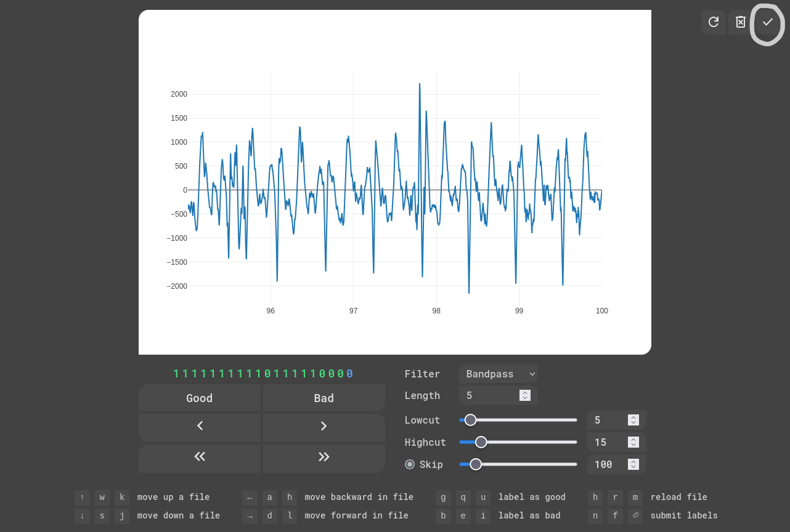Label segment with Good button
The width and height of the screenshot is (790, 532).
point(200,398)
